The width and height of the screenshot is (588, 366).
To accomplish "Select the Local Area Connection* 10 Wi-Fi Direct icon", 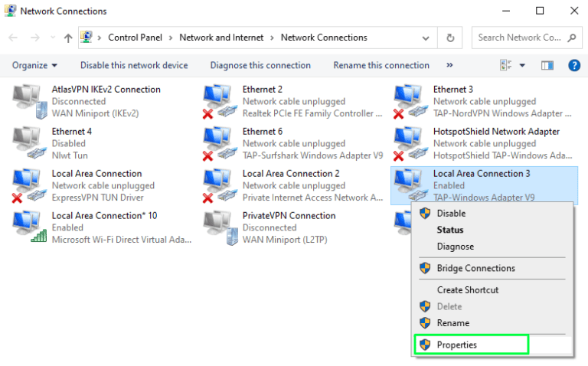I will [x=26, y=227].
